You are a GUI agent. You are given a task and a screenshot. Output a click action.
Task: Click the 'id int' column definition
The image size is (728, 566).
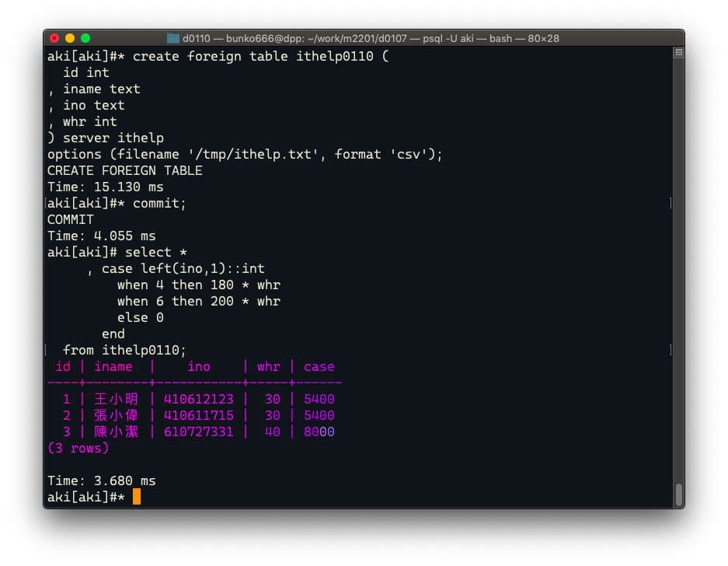[86, 72]
